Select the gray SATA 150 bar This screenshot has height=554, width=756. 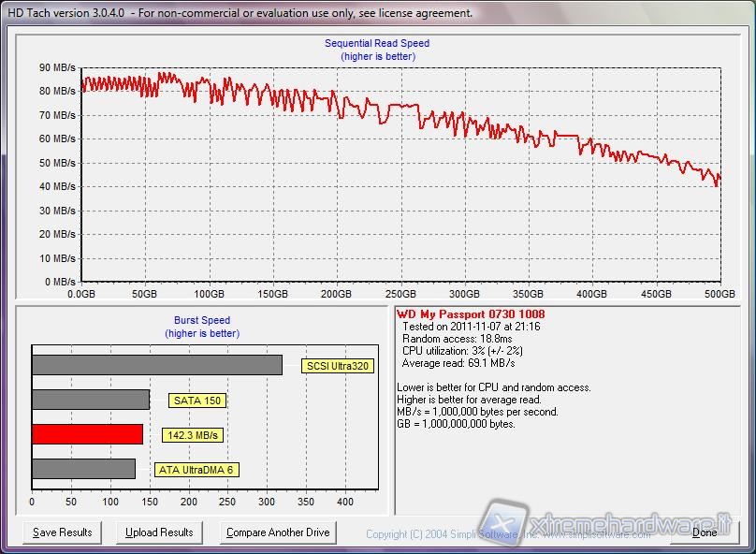(90, 400)
